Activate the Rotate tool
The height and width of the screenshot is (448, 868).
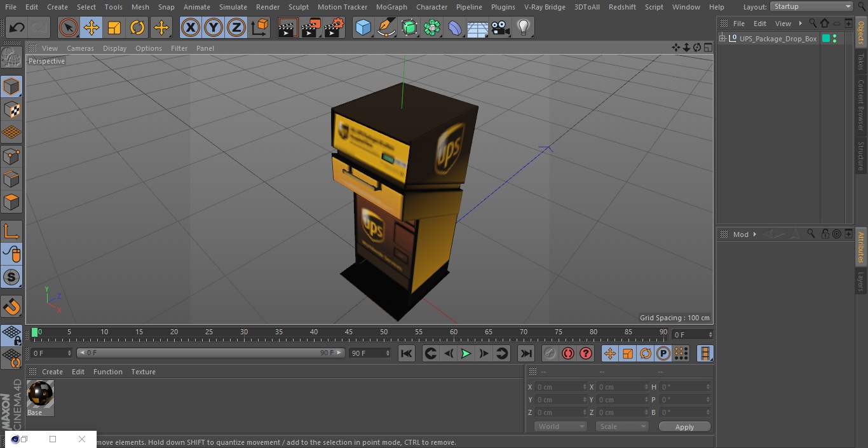point(137,27)
